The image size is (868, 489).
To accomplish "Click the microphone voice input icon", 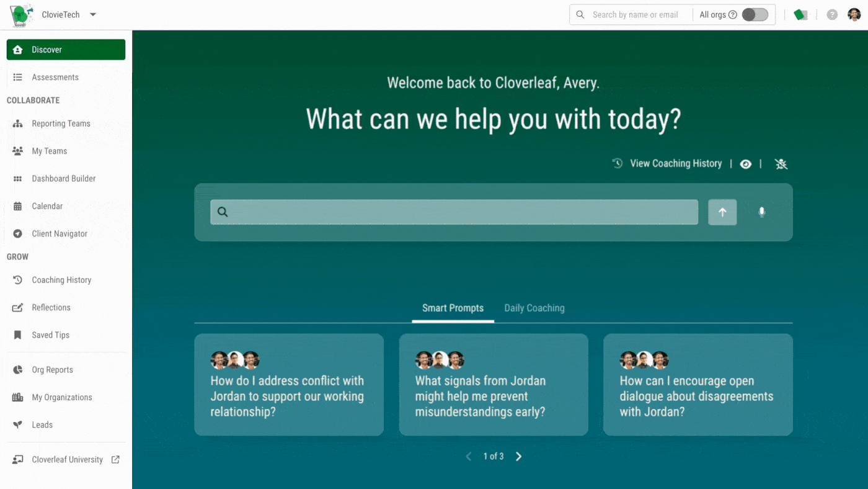I will click(x=761, y=212).
